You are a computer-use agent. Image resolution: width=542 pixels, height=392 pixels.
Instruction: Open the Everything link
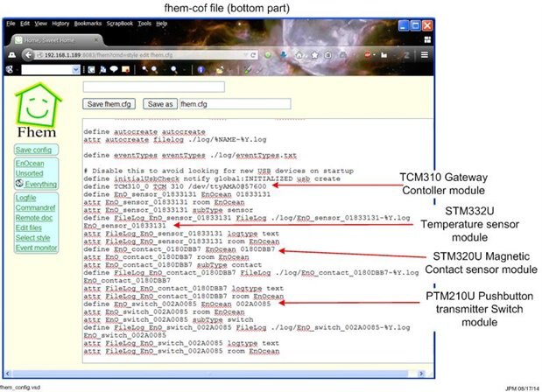[41, 184]
